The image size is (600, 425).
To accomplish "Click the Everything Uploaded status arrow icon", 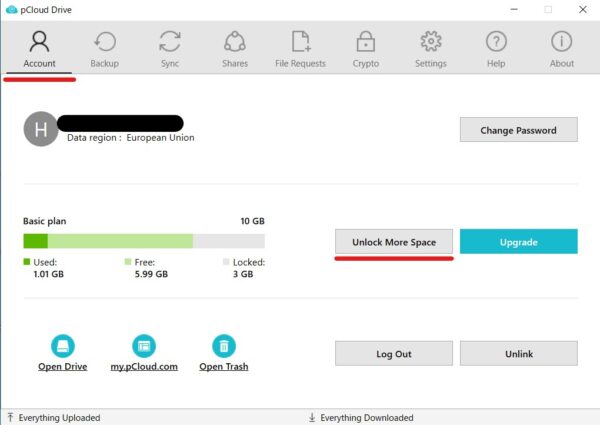I will point(10,417).
